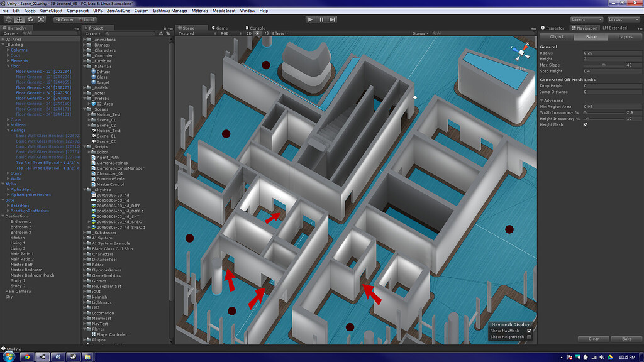This screenshot has height=362, width=644.
Task: Expand the _Scenes folder in Project panel
Action: pos(86,108)
